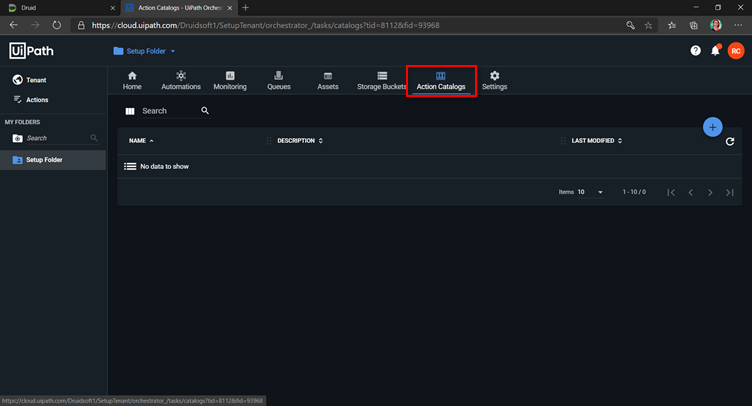Open the Queues tab
Viewport: 752px width, 406px height.
click(x=279, y=81)
